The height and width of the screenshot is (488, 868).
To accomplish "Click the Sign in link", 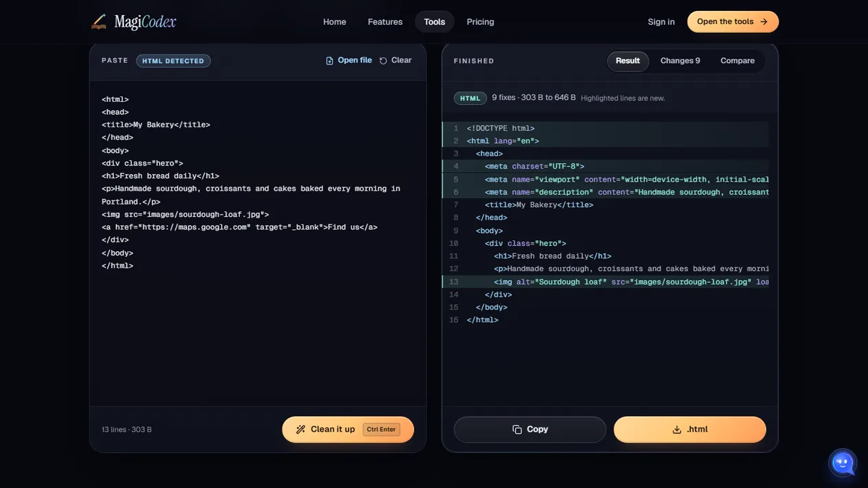I will (661, 22).
